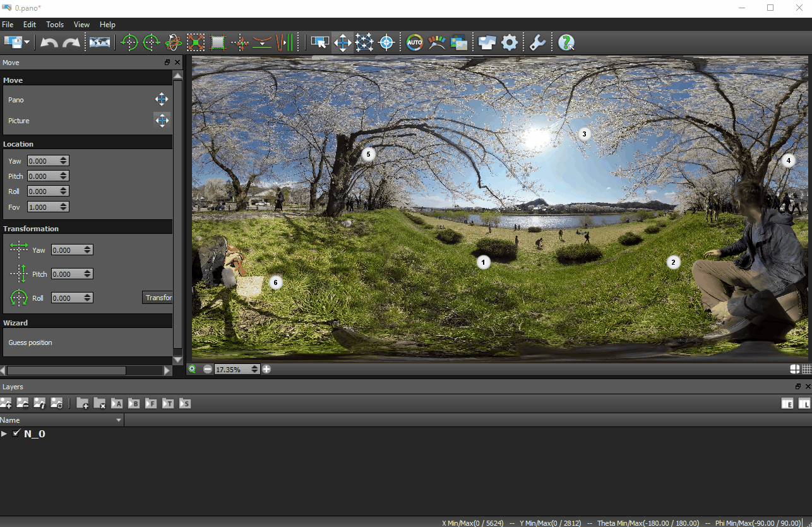This screenshot has width=812, height=527.
Task: Expand the N_0 layer tree
Action: click(x=4, y=434)
